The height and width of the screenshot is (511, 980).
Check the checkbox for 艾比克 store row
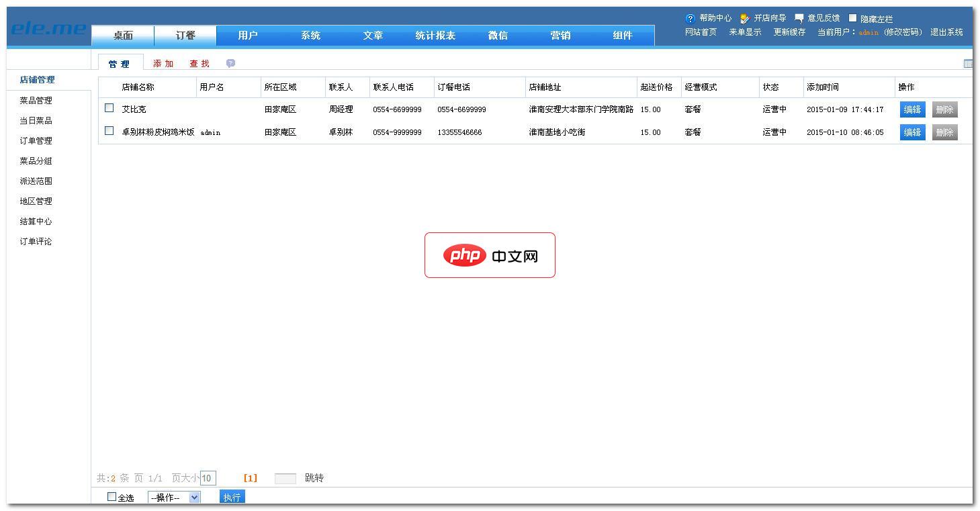[109, 108]
